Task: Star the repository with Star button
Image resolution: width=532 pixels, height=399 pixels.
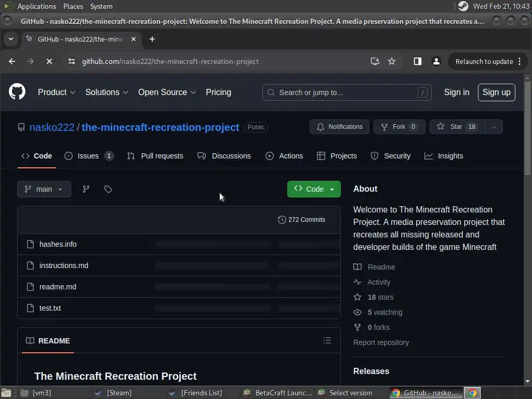Action: 457,127
